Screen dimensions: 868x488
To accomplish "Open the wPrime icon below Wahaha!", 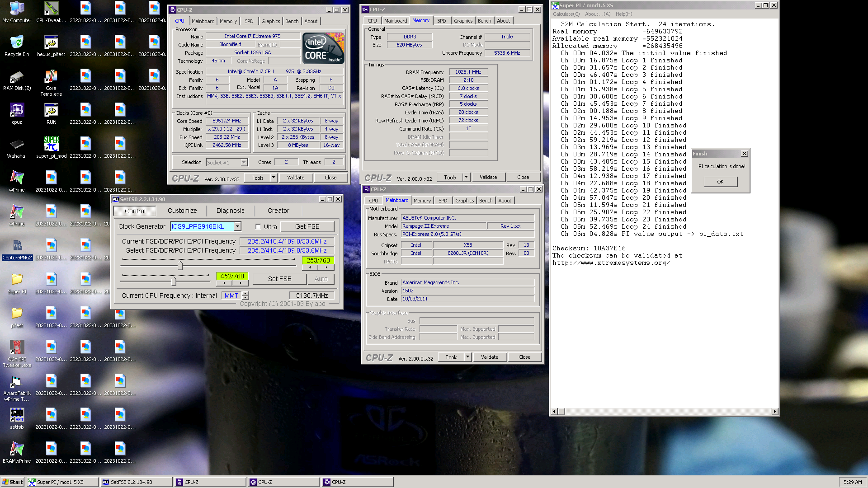I will click(17, 181).
